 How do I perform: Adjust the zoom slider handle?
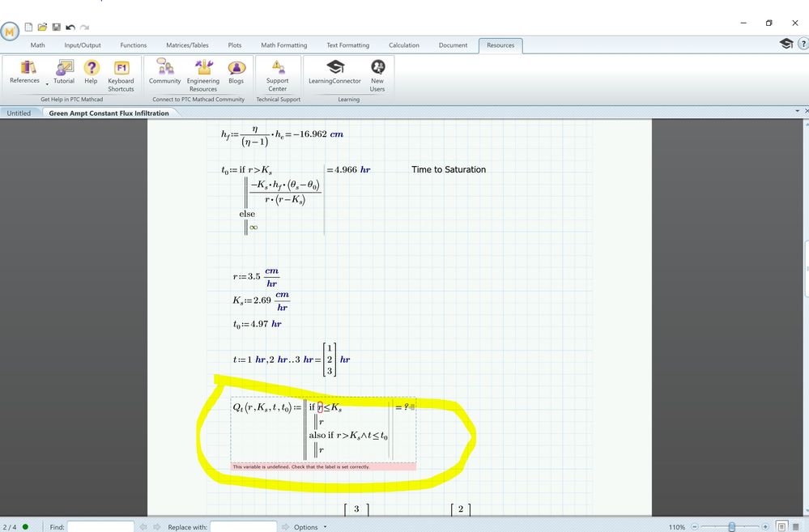(x=731, y=527)
